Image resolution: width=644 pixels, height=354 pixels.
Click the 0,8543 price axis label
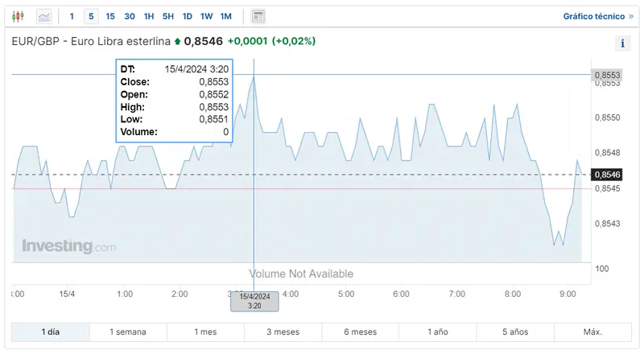click(608, 224)
